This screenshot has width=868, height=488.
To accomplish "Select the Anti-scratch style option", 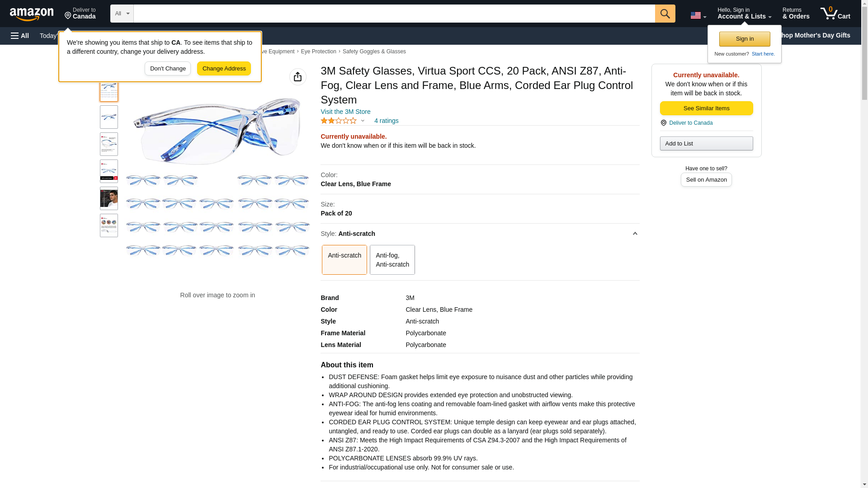I will coord(344,260).
